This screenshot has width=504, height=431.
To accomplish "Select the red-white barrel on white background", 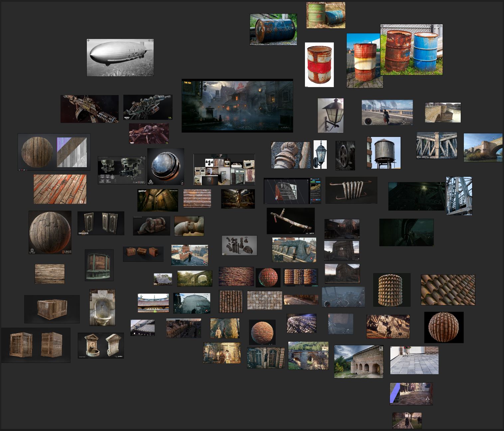I will tap(319, 65).
